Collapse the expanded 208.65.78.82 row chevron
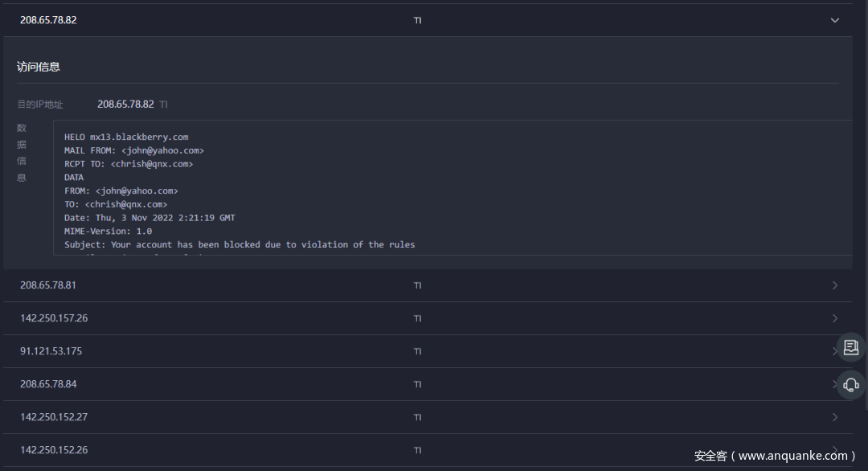The height and width of the screenshot is (471, 868). [x=835, y=20]
